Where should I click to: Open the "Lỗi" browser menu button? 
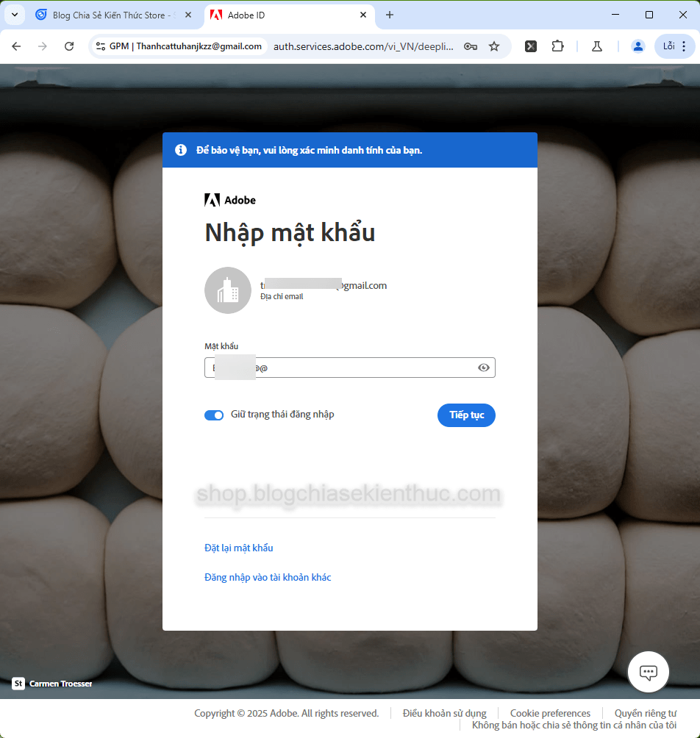tap(674, 46)
